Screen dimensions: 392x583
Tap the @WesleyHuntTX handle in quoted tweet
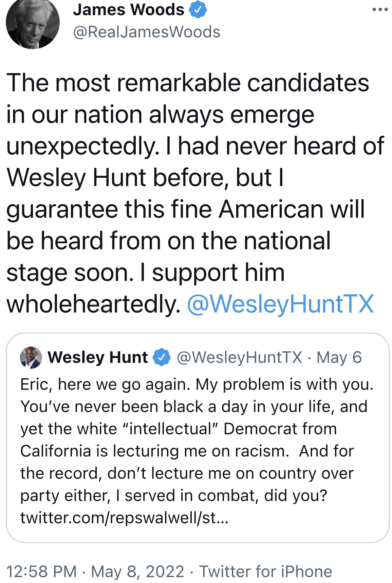pyautogui.click(x=239, y=357)
